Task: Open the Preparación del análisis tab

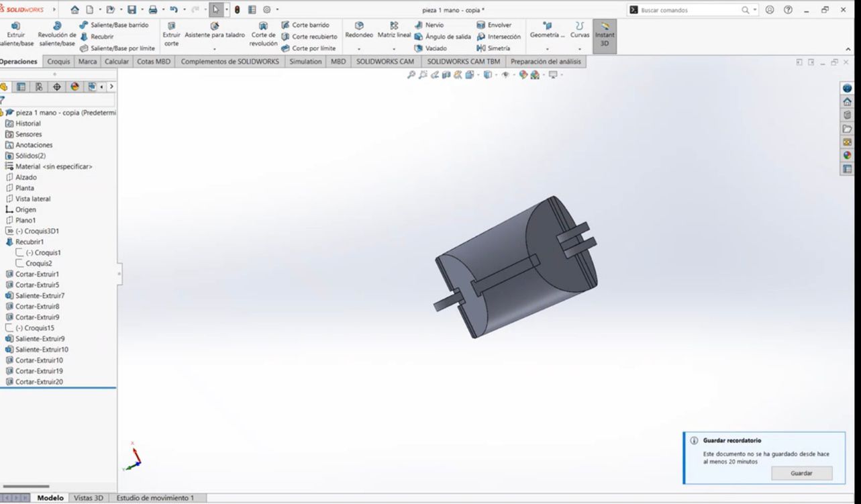Action: click(x=546, y=62)
